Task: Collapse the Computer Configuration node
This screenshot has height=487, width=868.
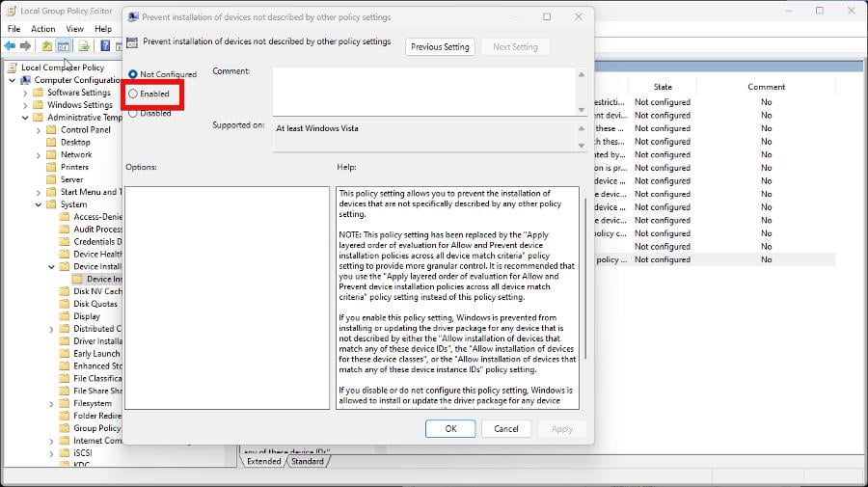Action: point(13,80)
